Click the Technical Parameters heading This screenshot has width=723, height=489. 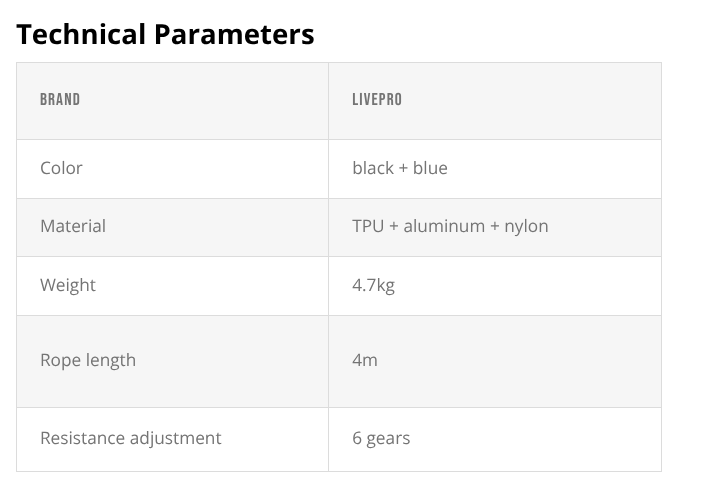click(166, 35)
